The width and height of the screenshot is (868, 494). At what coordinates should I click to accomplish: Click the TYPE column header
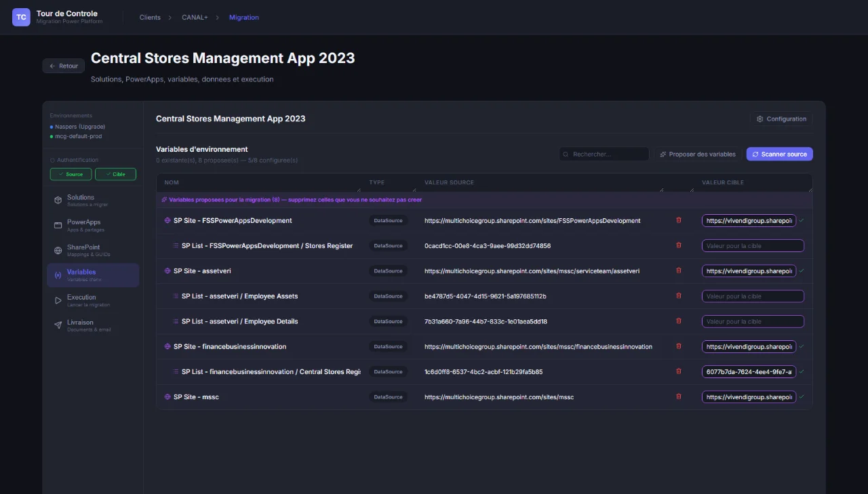(x=376, y=182)
